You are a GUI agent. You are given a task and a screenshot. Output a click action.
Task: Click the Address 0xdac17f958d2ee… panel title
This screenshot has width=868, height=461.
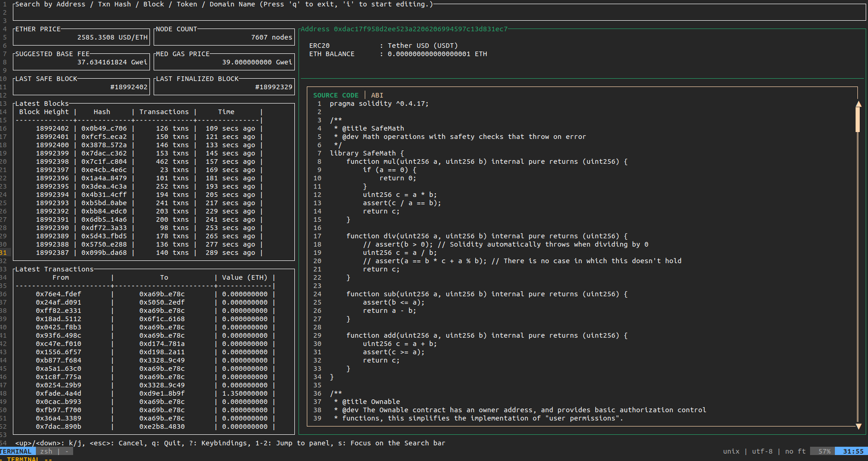404,29
